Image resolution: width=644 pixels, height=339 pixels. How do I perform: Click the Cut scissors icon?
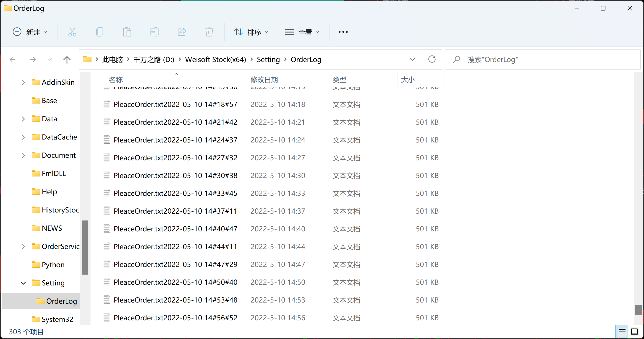pyautogui.click(x=72, y=32)
